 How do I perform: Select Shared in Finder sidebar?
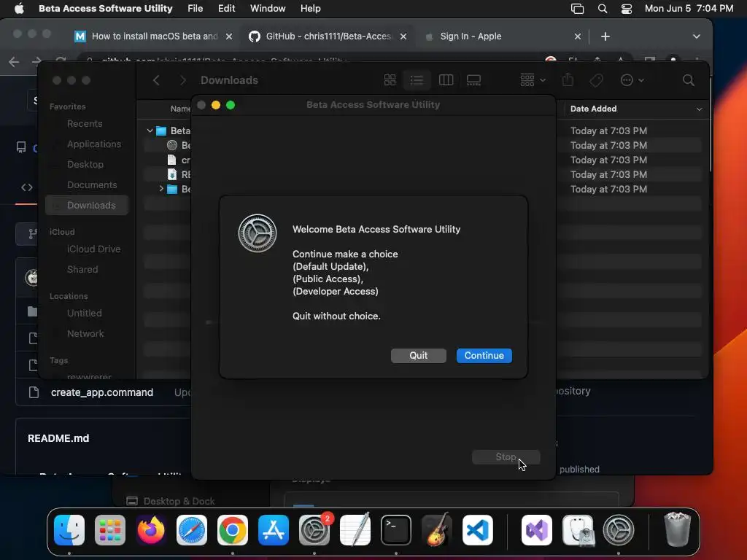click(82, 270)
